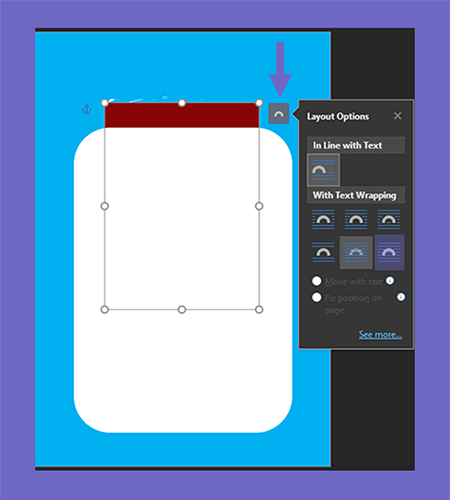Enable Fix position on page radio button

coord(317,297)
